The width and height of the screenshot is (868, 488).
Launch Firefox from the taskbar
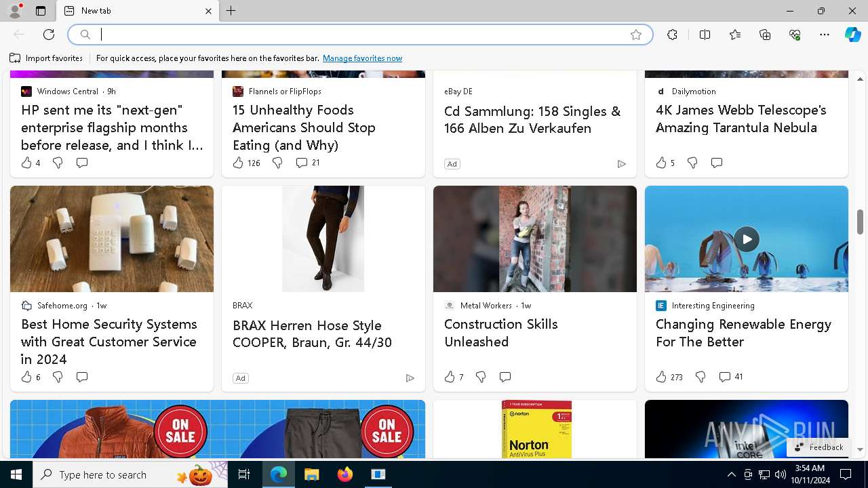point(345,474)
